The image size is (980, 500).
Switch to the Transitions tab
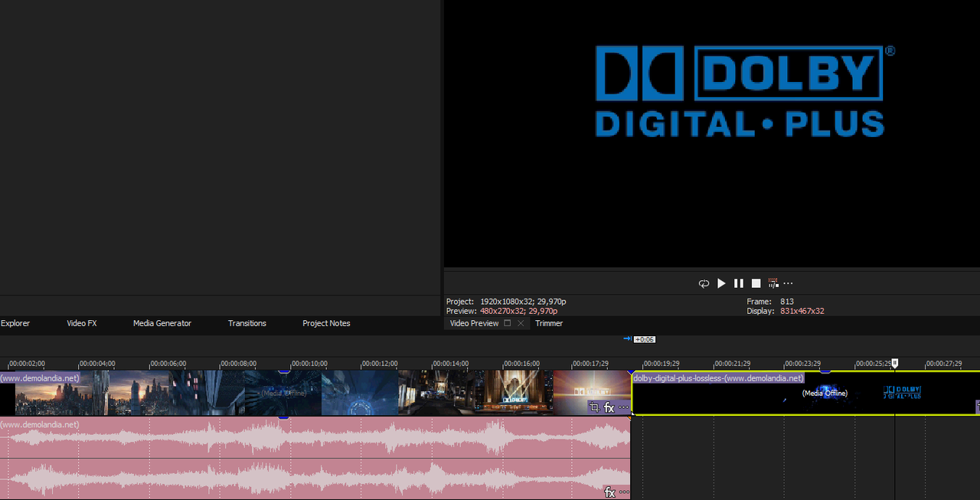coord(247,323)
